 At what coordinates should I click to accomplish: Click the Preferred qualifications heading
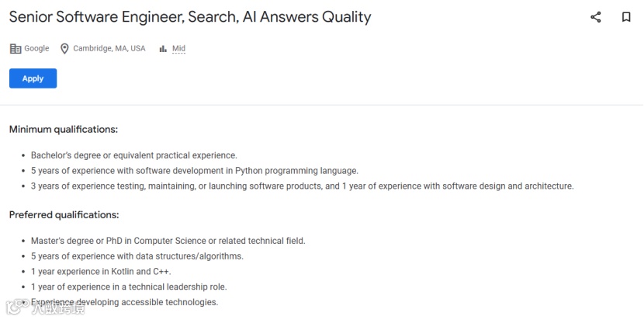point(64,215)
